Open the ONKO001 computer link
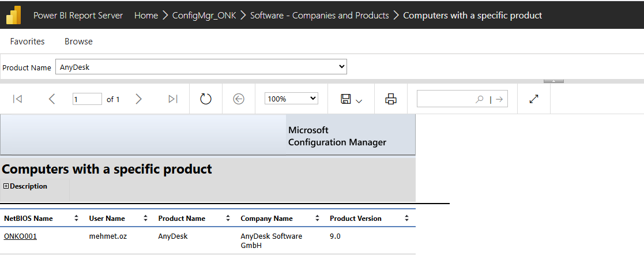 coord(21,236)
